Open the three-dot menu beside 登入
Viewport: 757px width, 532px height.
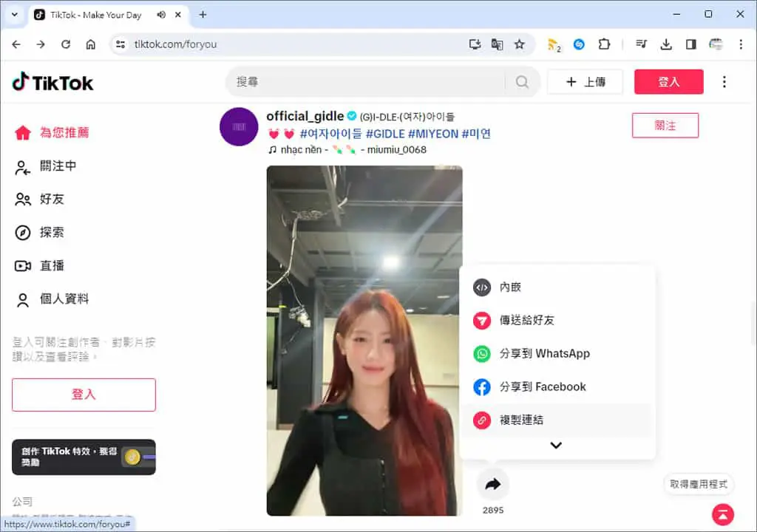click(724, 81)
